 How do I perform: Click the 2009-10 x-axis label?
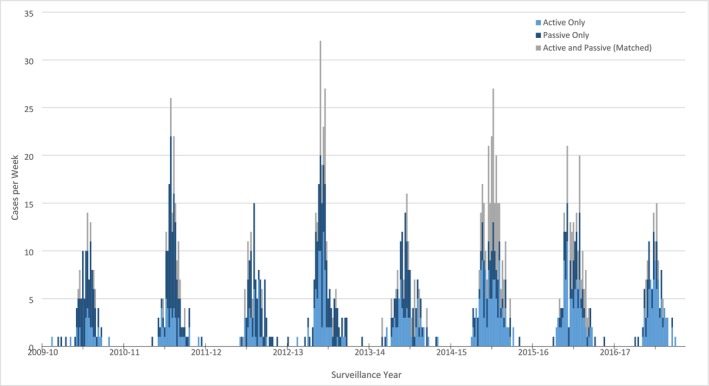(x=43, y=353)
